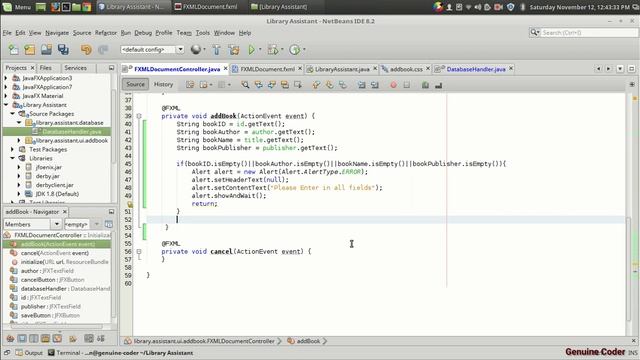The height and width of the screenshot is (360, 640).
Task: Click the search magnifier icon in Search box
Action: tap(534, 32)
